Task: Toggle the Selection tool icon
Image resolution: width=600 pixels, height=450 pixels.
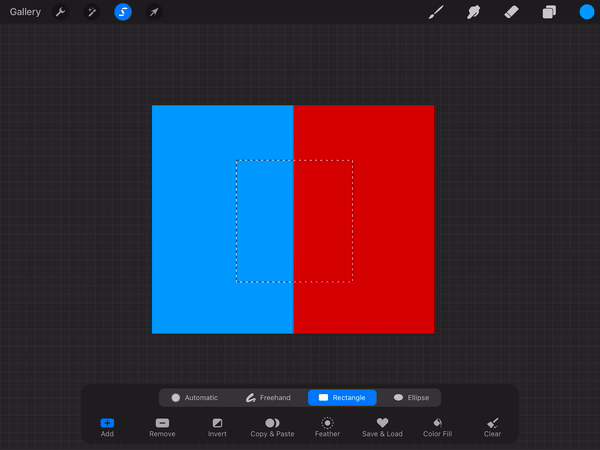Action: [x=122, y=12]
